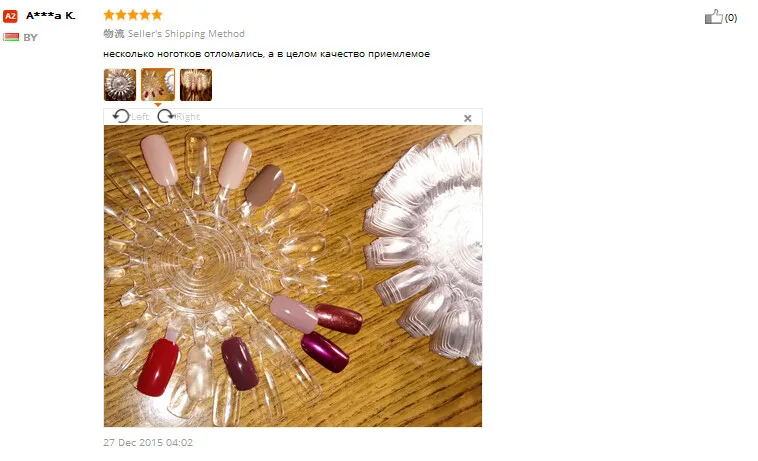Open the first review photo thumbnail
The image size is (758, 461).
[x=120, y=85]
